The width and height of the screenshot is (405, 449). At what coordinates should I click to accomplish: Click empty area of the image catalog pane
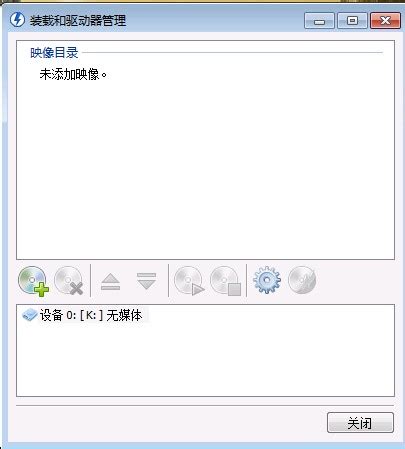205,167
